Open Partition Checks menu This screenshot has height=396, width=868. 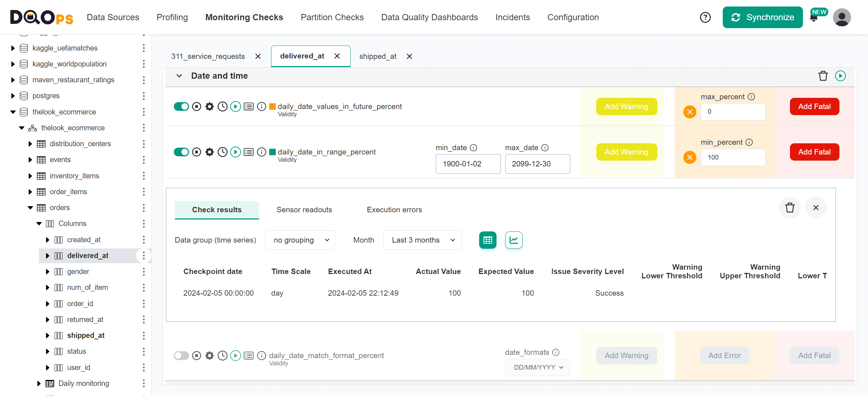pos(332,17)
